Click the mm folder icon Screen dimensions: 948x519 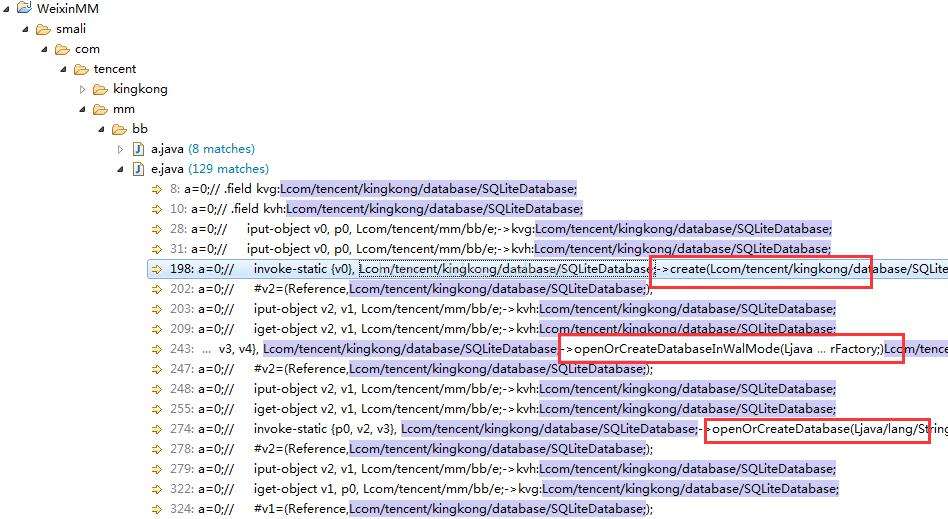[x=100, y=109]
